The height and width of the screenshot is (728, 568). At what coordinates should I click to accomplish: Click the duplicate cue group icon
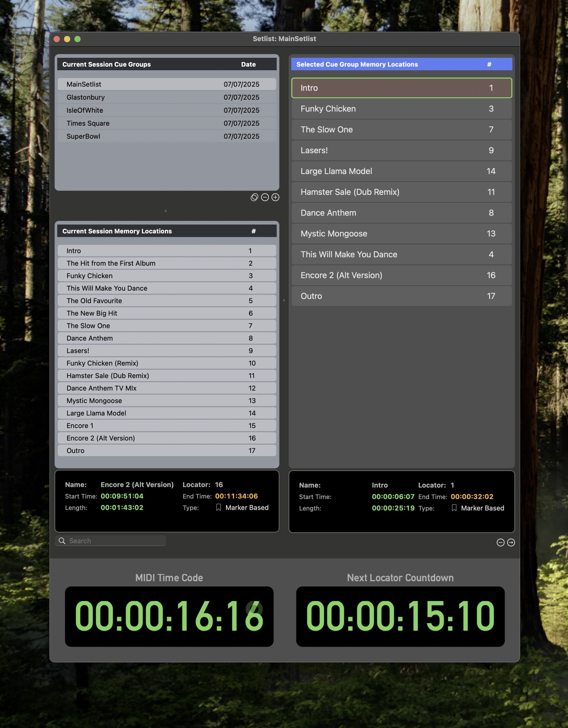[254, 197]
